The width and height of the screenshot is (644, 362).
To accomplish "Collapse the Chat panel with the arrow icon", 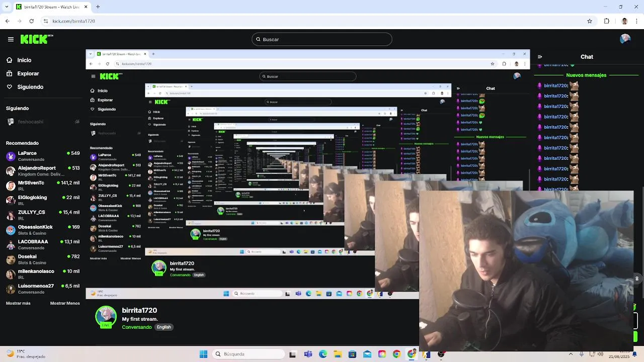I will click(540, 57).
